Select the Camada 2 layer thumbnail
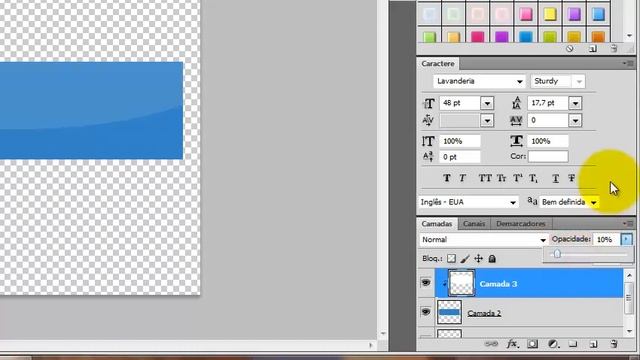 coord(449,312)
